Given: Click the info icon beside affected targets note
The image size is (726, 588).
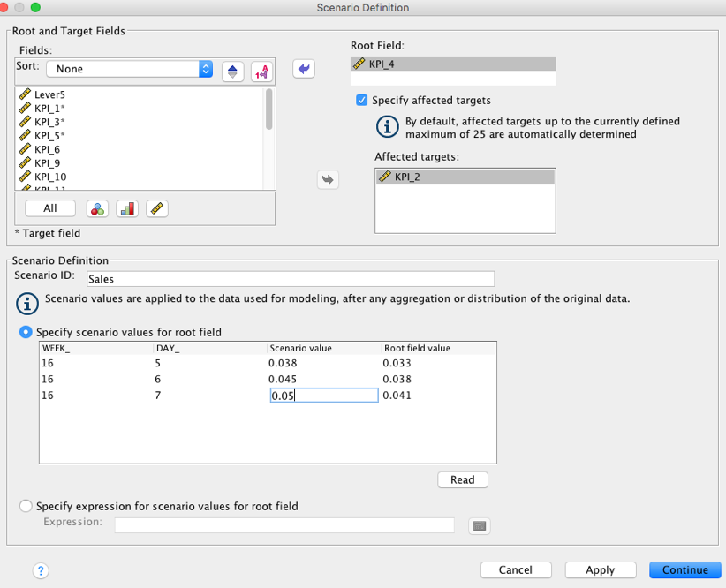Looking at the screenshot, I should (x=387, y=126).
